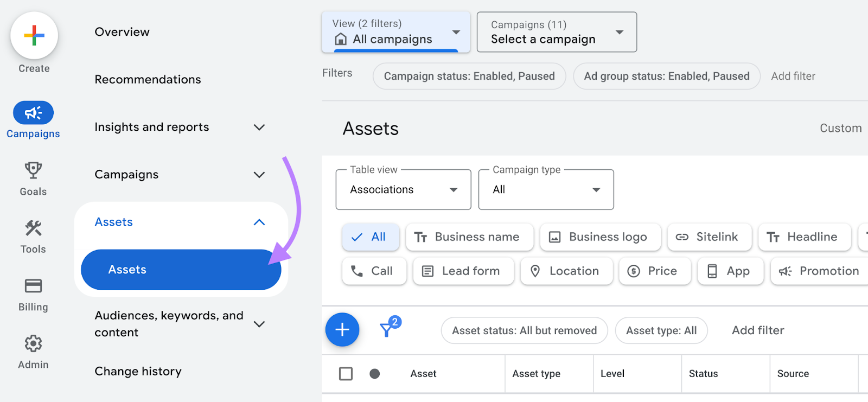Sort by Asset type column header
Screen dimensions: 868x402
tap(536, 374)
